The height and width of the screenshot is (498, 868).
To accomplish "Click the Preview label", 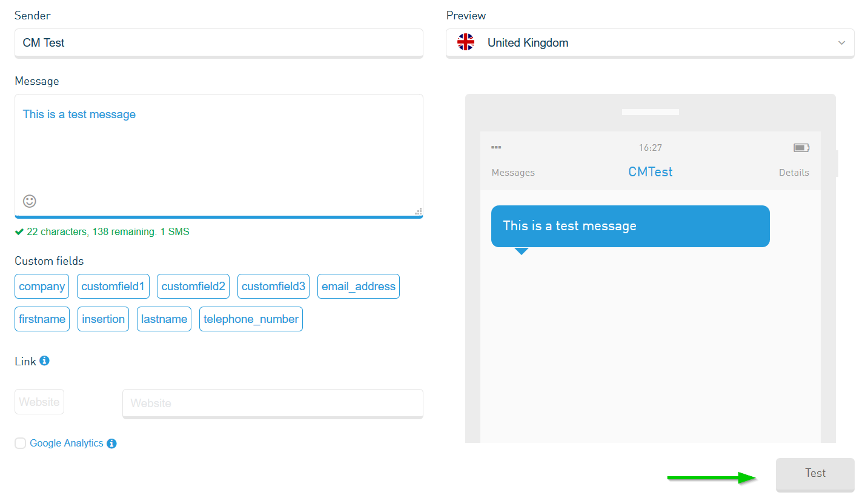I will (x=466, y=16).
